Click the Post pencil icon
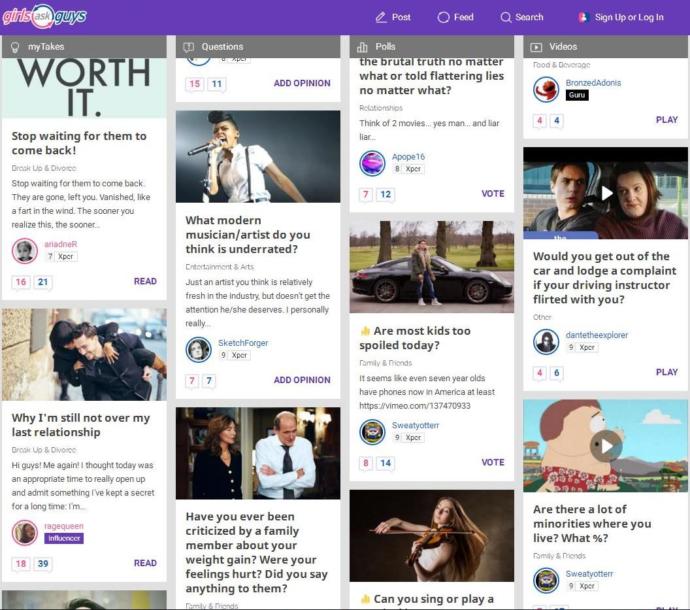Image resolution: width=690 pixels, height=610 pixels. 381,18
